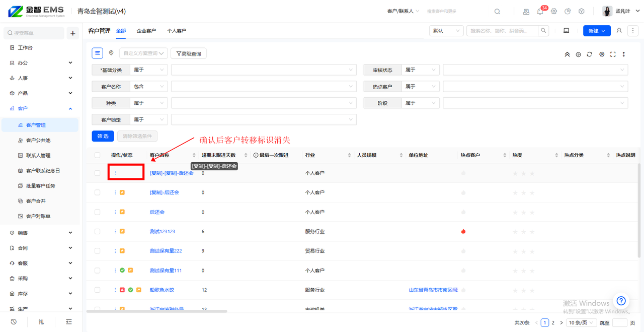Open the 10 条/页 page size dropdown

click(581, 323)
